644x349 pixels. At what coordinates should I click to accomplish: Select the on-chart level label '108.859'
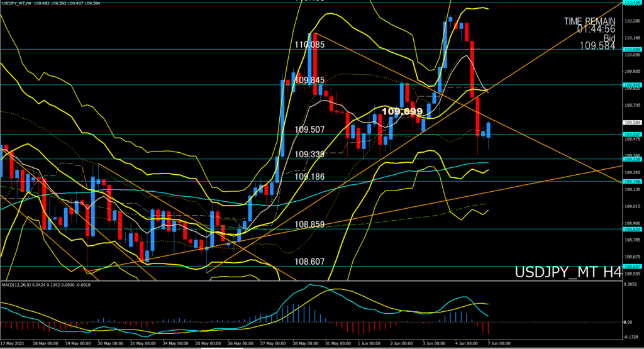pyautogui.click(x=309, y=224)
